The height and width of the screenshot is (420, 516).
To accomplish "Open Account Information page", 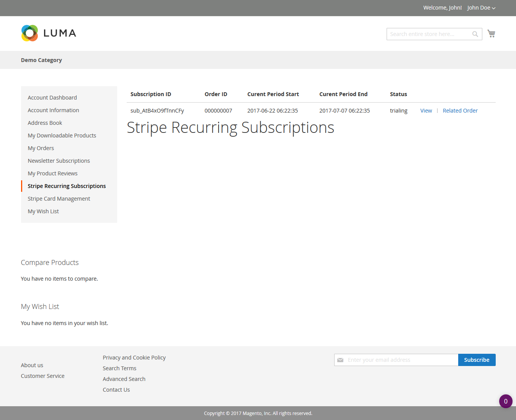I will (54, 110).
